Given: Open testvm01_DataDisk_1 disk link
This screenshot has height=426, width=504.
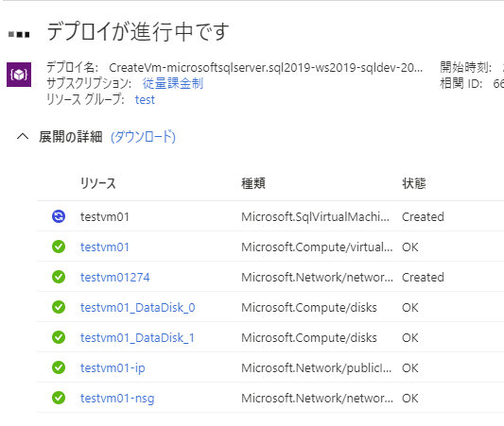Looking at the screenshot, I should 137,338.
